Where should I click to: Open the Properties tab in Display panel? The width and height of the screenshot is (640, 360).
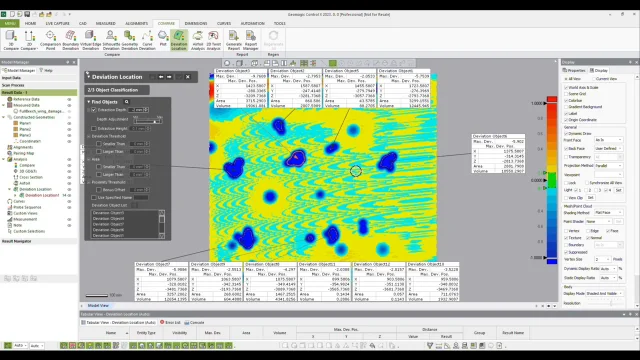pyautogui.click(x=574, y=71)
